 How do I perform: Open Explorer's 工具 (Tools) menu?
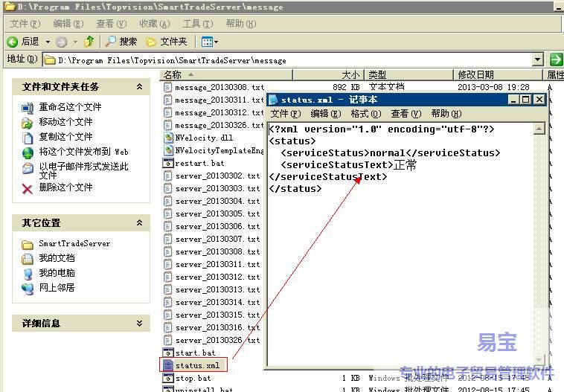click(196, 24)
